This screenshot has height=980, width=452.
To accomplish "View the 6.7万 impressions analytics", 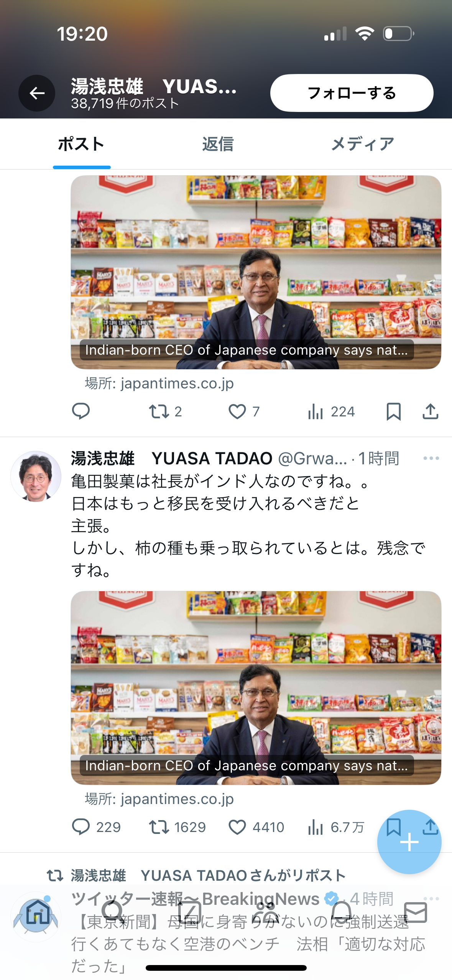I will (x=336, y=827).
